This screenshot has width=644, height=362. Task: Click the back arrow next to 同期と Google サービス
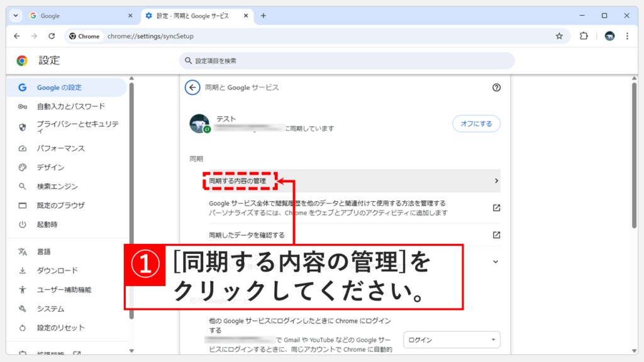(x=192, y=87)
